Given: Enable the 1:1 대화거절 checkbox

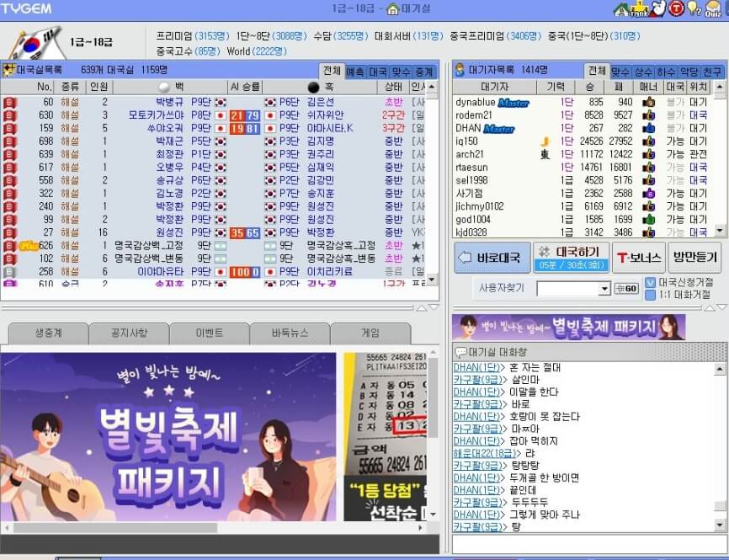Looking at the screenshot, I should pos(651,293).
